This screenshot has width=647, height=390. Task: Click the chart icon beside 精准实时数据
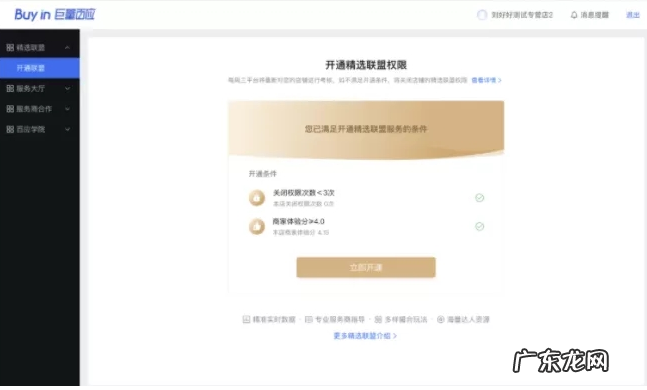(x=246, y=319)
